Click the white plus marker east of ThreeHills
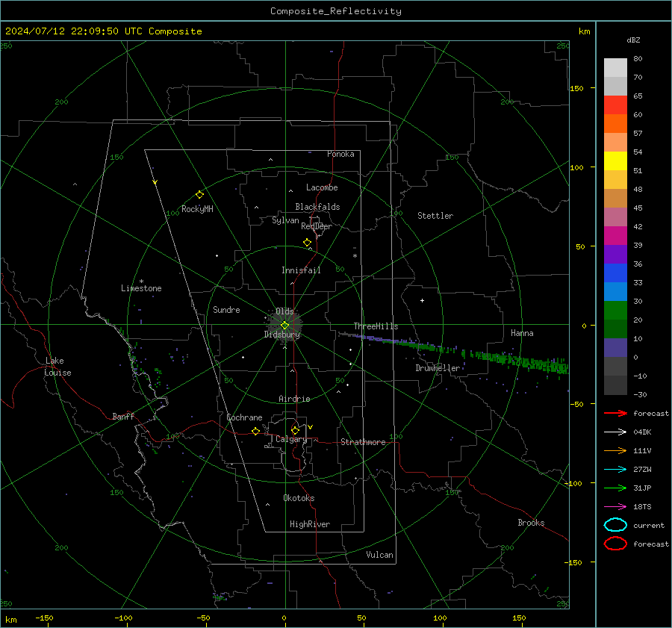Image resolution: width=672 pixels, height=628 pixels. pyautogui.click(x=422, y=300)
